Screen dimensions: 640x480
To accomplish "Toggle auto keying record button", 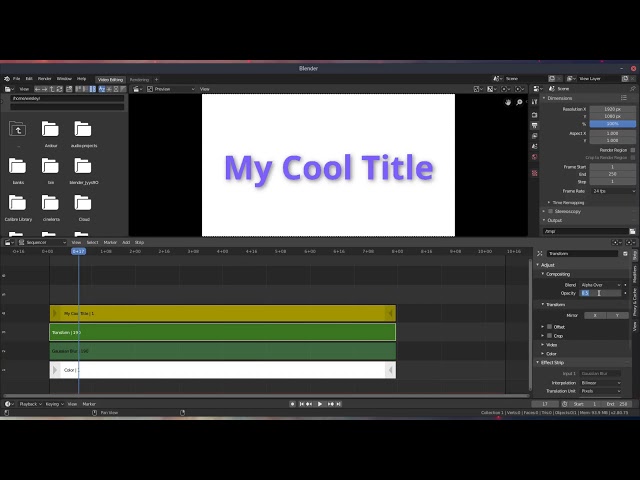I will pyautogui.click(x=292, y=404).
